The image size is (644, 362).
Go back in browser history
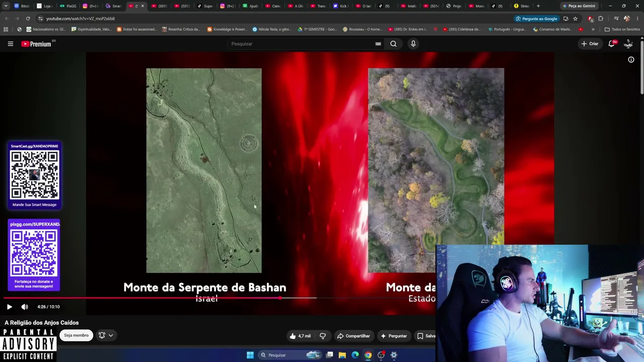7,19
